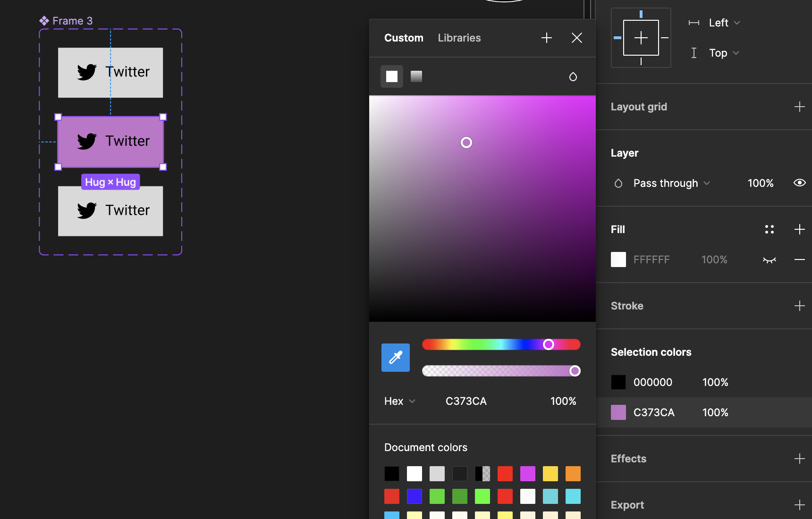812x519 pixels.
Task: Click the black 000000 selection color swatch
Action: point(618,382)
